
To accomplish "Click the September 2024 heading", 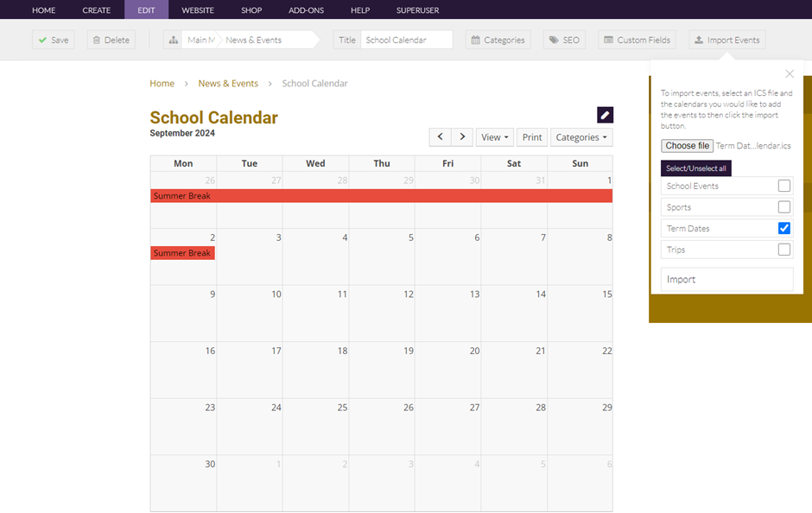I will [182, 133].
